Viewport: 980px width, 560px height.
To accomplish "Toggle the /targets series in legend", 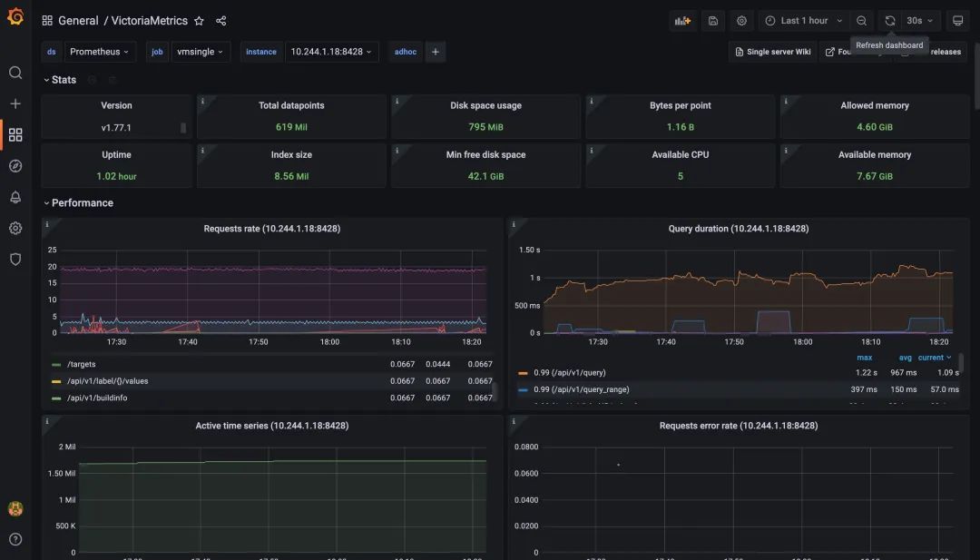I will (x=81, y=364).
